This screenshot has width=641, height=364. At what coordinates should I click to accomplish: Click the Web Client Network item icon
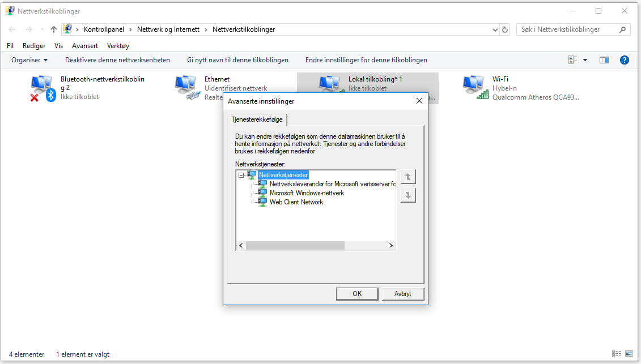262,202
